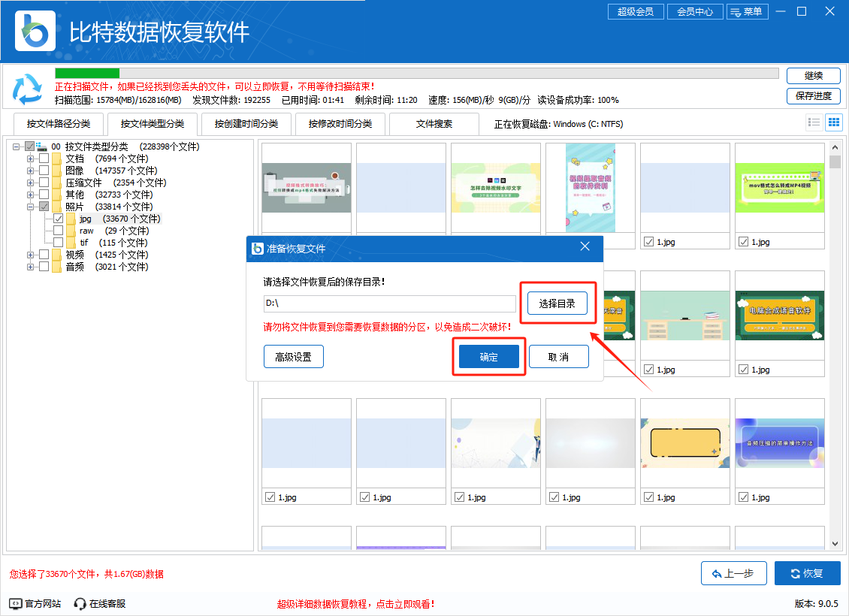The height and width of the screenshot is (616, 849).
Task: Open the 菜单 menu button
Action: point(746,11)
